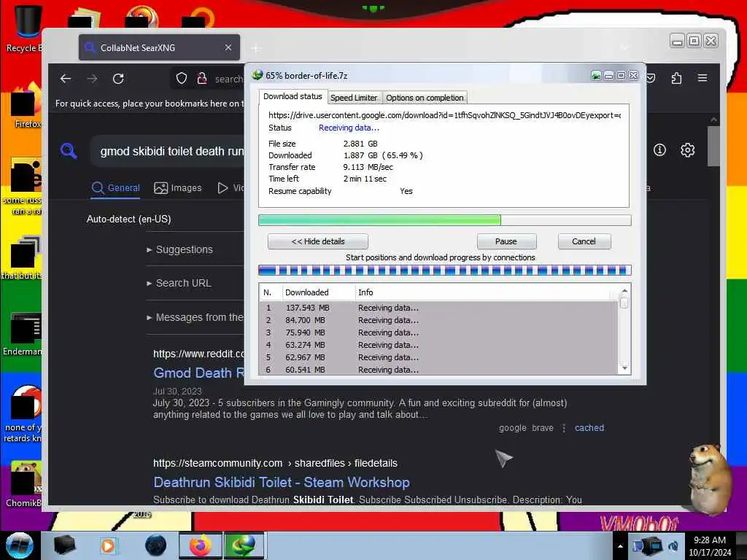
Task: Open the Windows Start menu
Action: [19, 545]
